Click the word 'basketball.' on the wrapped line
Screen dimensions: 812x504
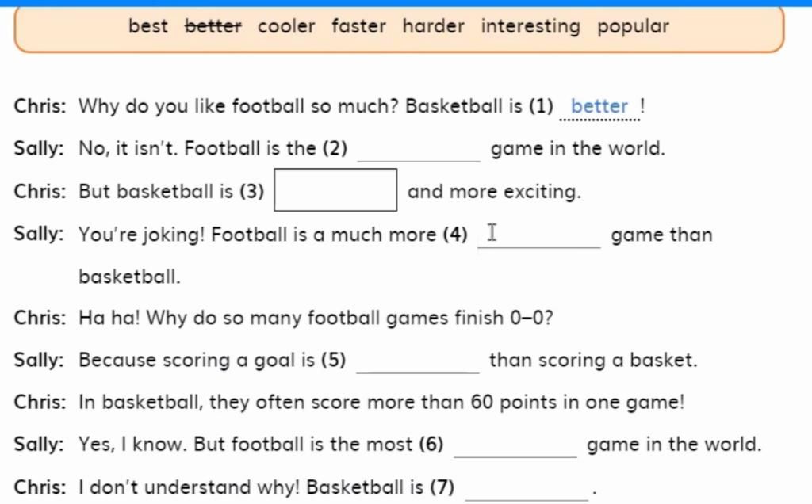(x=129, y=277)
